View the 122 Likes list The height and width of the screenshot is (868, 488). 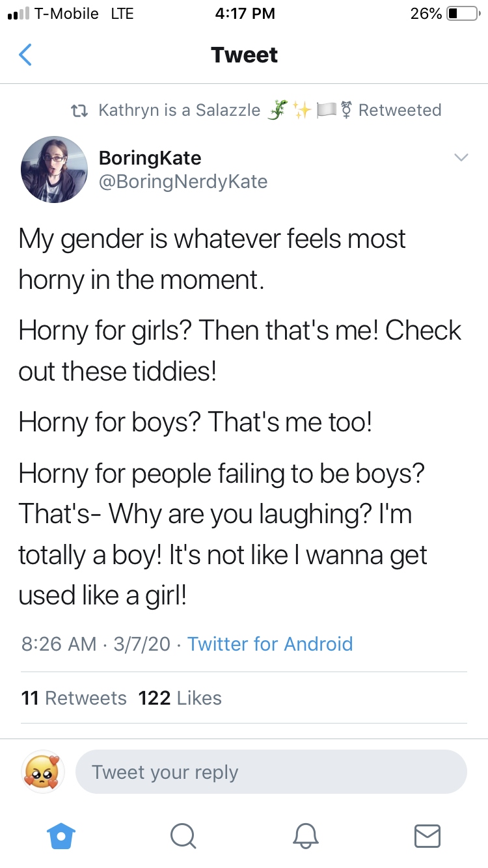[x=180, y=698]
